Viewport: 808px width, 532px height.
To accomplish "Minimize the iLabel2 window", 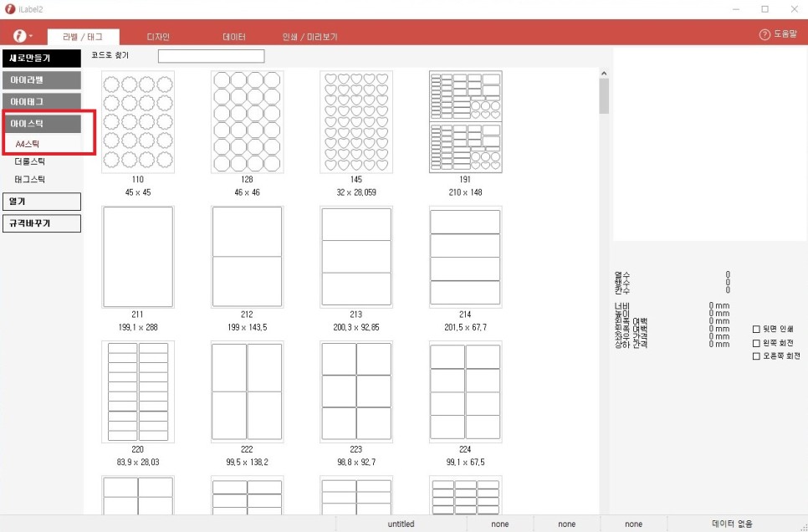I will (x=736, y=9).
